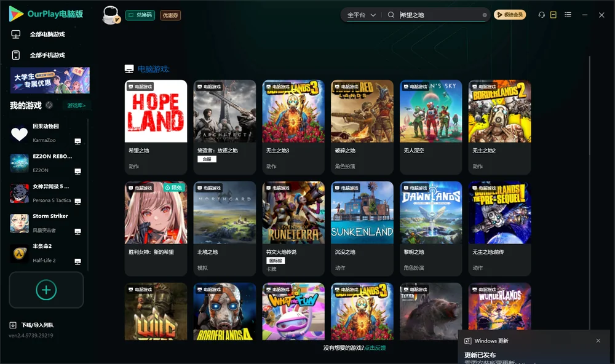Open the What The Fun game card
Image resolution: width=615 pixels, height=364 pixels.
pos(293,312)
